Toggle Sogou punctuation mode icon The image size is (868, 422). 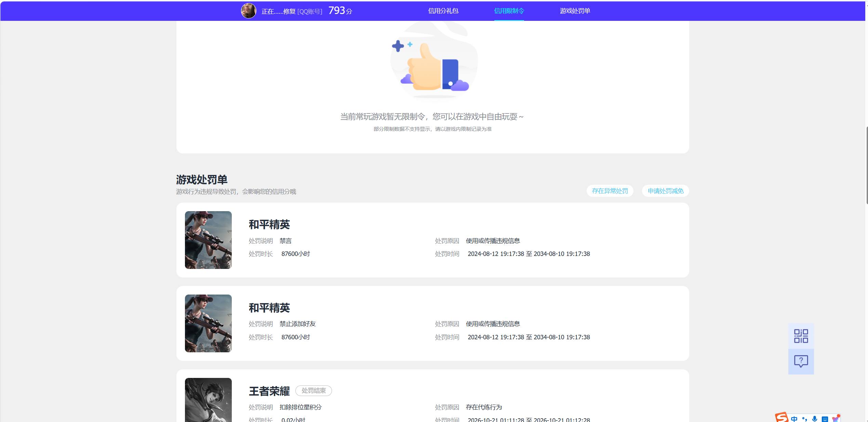pos(804,419)
